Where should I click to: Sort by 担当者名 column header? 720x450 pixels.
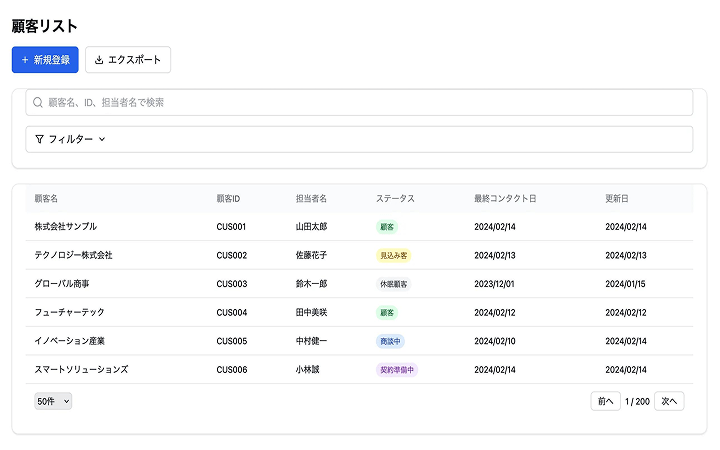coord(311,199)
